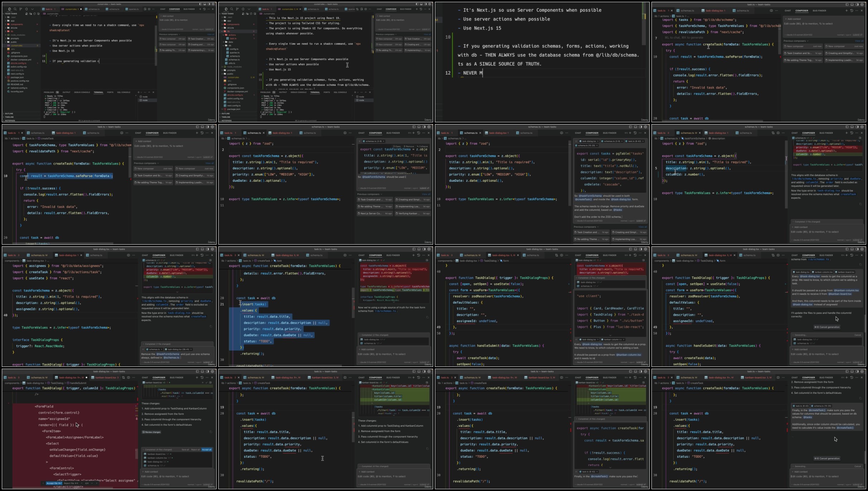Viewport: 868px width, 491px height.
Task: Click Search icon in window with expanded lib folder
Action: [232, 9]
